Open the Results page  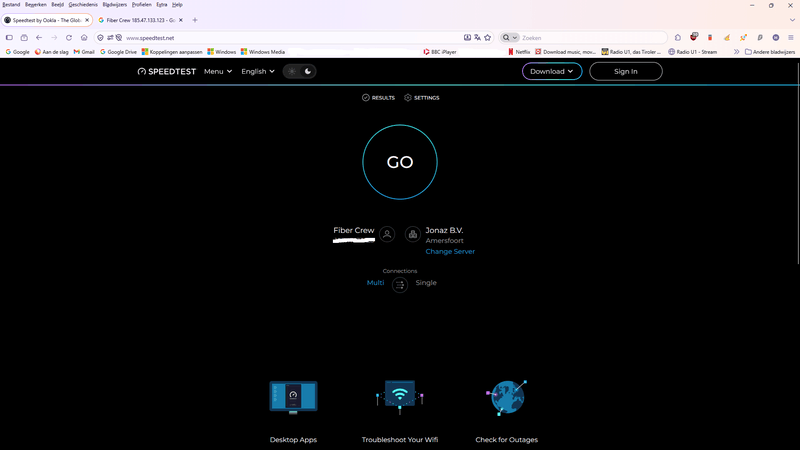(x=378, y=97)
